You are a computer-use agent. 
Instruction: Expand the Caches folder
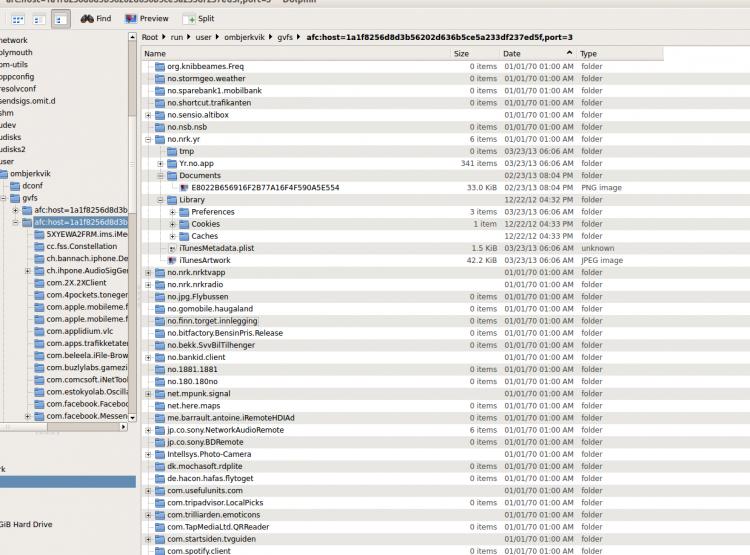pos(173,236)
